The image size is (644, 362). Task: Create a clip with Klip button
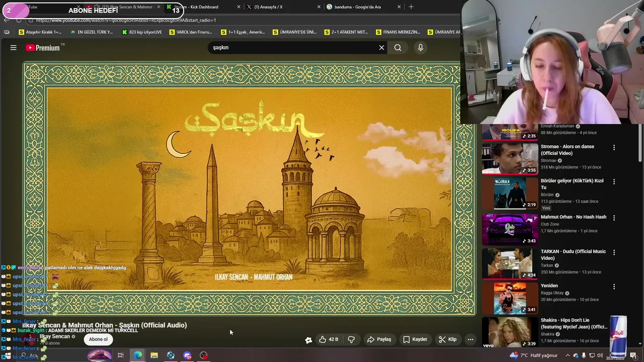(448, 339)
